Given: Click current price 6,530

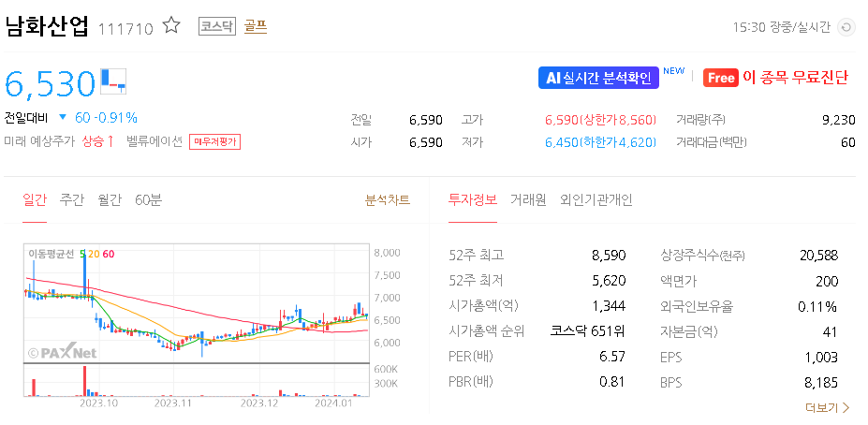Looking at the screenshot, I should coord(51,83).
